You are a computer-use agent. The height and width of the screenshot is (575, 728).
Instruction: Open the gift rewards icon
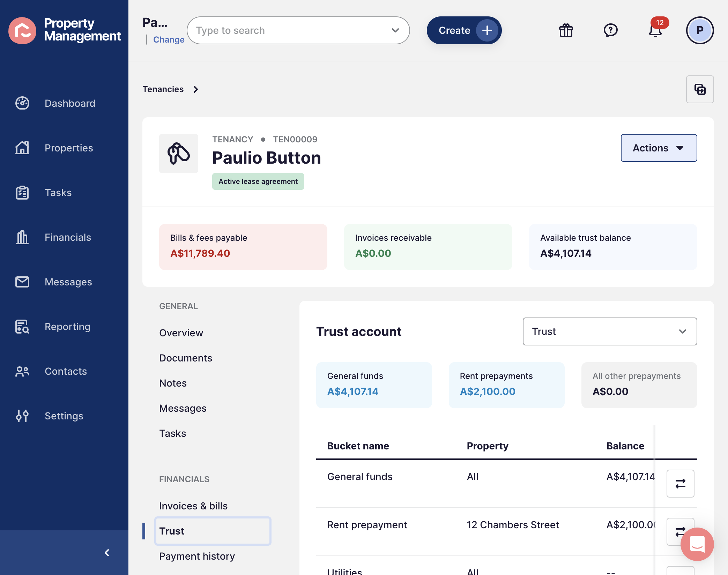(566, 30)
